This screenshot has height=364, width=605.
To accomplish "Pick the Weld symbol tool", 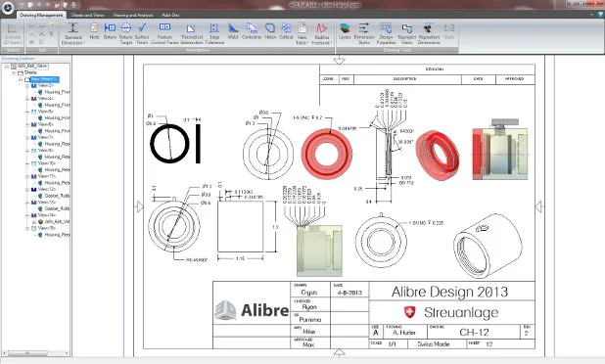I will point(233,31).
